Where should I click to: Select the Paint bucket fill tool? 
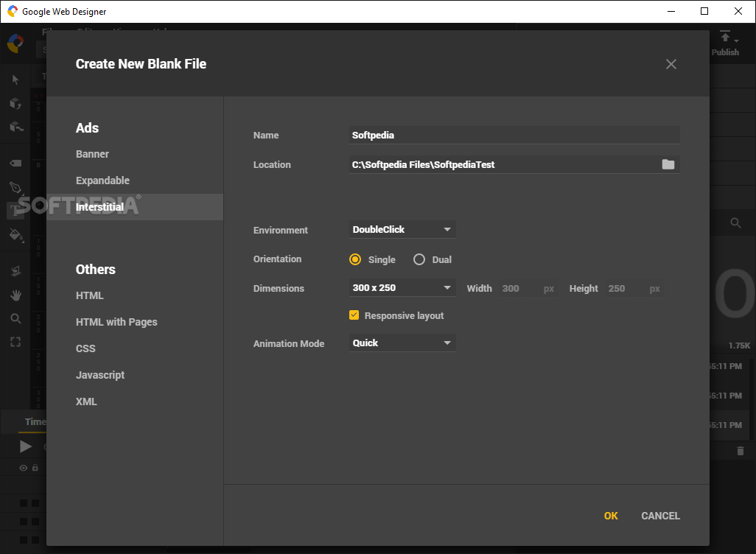16,235
